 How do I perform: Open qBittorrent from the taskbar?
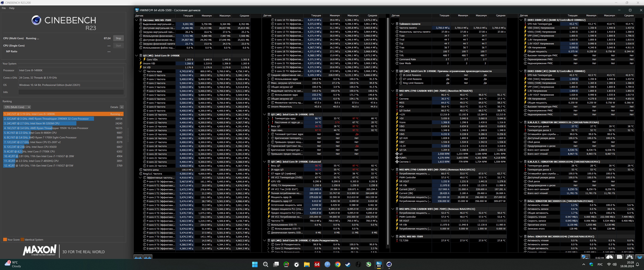[327, 264]
